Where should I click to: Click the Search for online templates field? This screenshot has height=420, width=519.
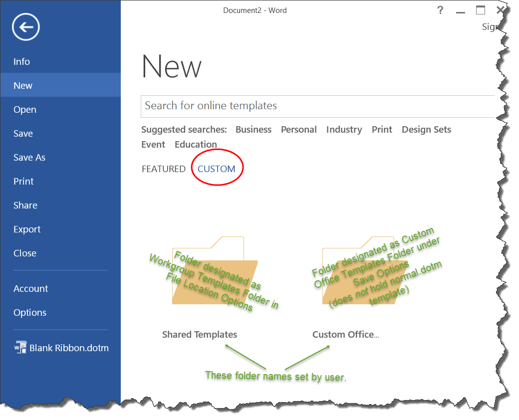click(x=314, y=106)
